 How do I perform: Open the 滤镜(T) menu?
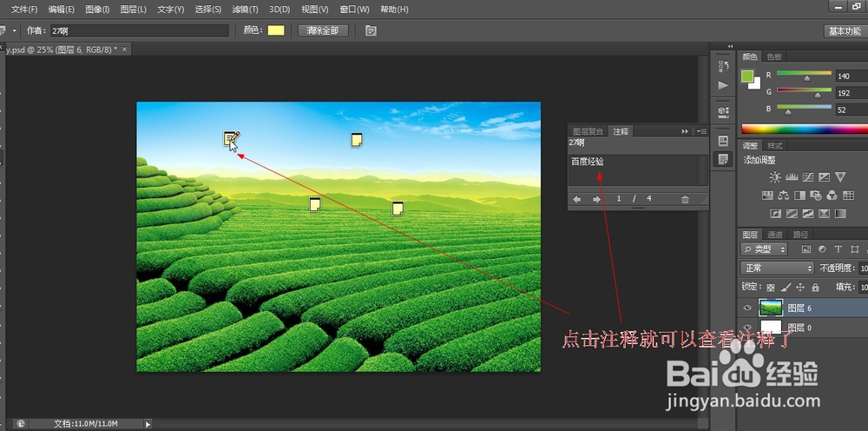246,10
